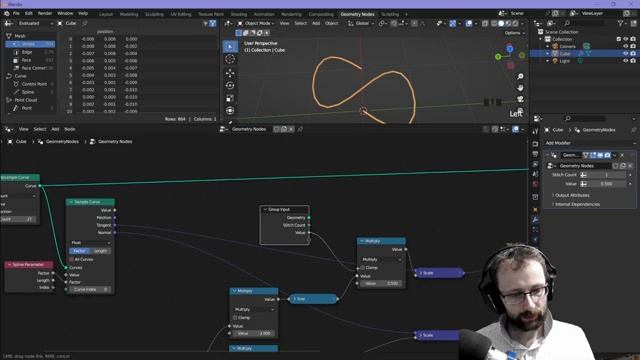Screen dimensions: 640x360
Task: Click the green Y axis gizmo ball
Action: coord(498,57)
